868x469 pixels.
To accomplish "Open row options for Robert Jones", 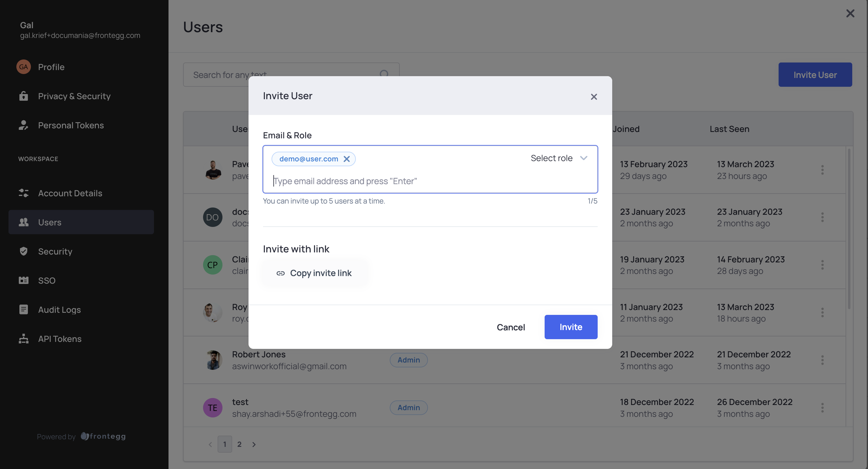I will pos(822,360).
